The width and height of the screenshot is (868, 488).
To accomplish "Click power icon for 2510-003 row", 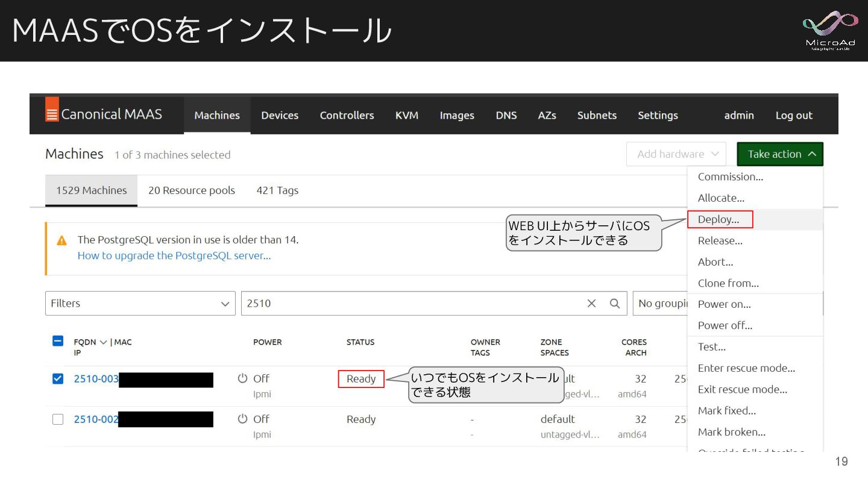I will pyautogui.click(x=242, y=378).
